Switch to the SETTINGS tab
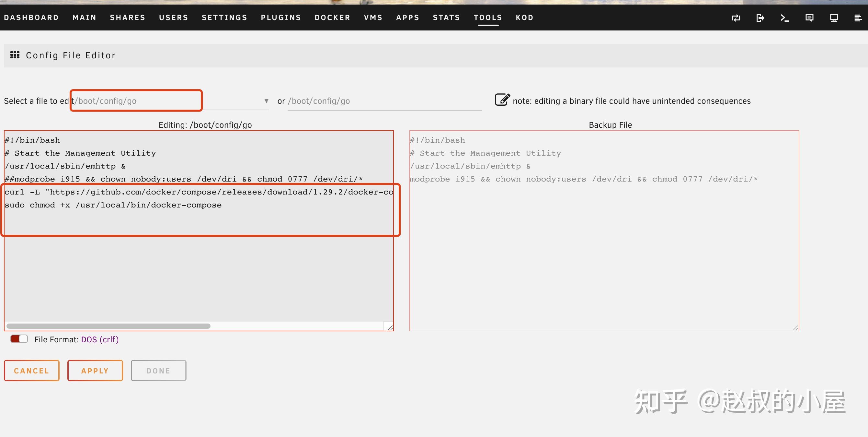The width and height of the screenshot is (868, 437). pyautogui.click(x=224, y=18)
